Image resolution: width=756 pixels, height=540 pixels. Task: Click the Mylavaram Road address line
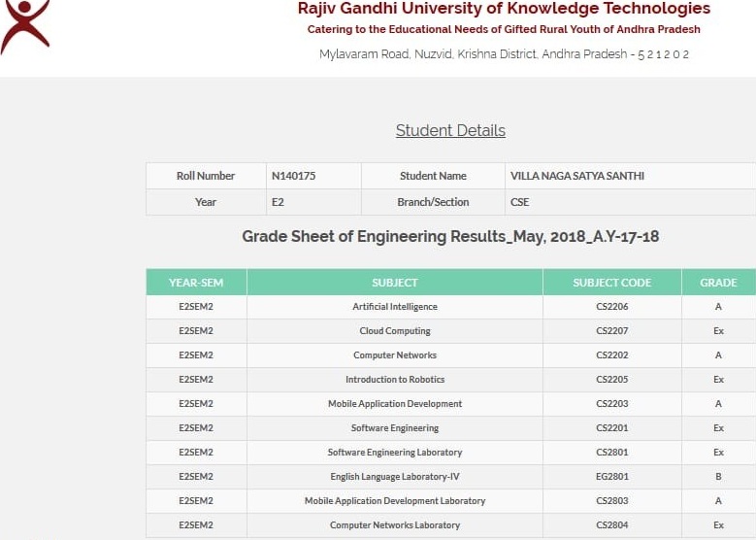click(504, 54)
